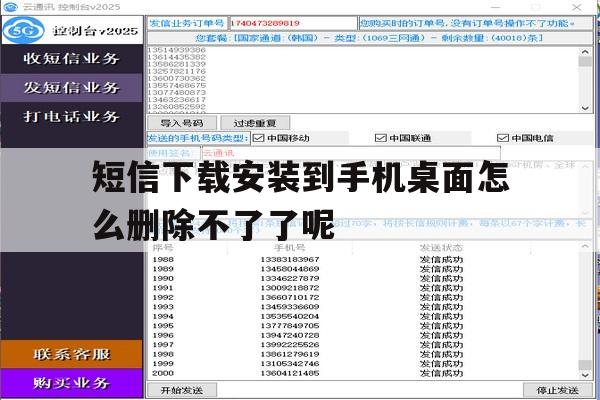Click the 发信业务订单号 label

click(187, 23)
